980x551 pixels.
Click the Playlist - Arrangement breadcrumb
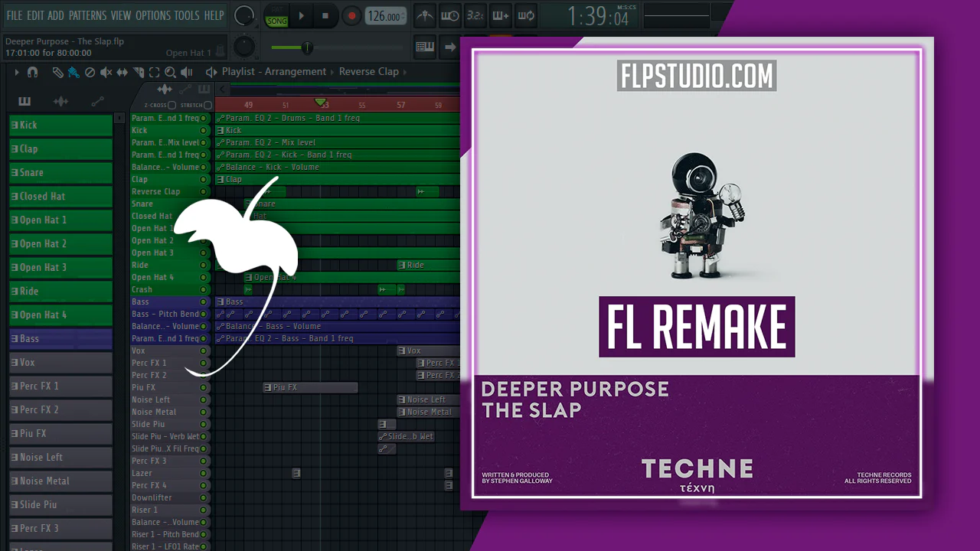click(274, 72)
